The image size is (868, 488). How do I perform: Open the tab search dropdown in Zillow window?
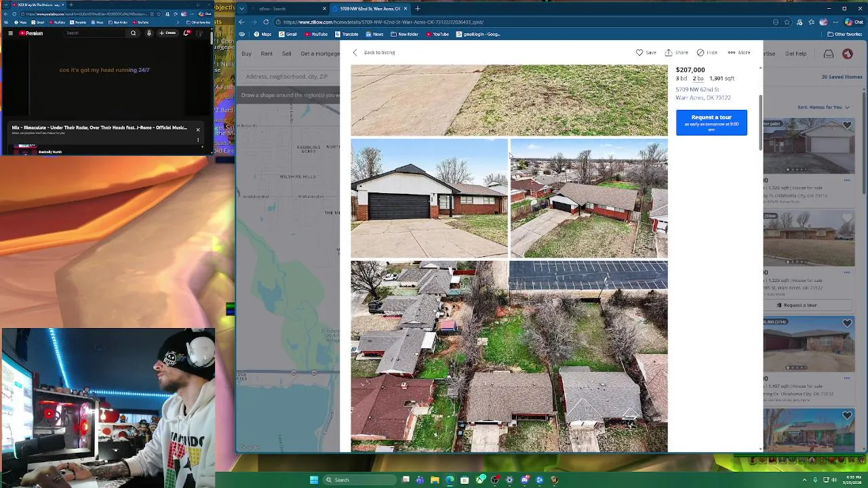coord(241,9)
